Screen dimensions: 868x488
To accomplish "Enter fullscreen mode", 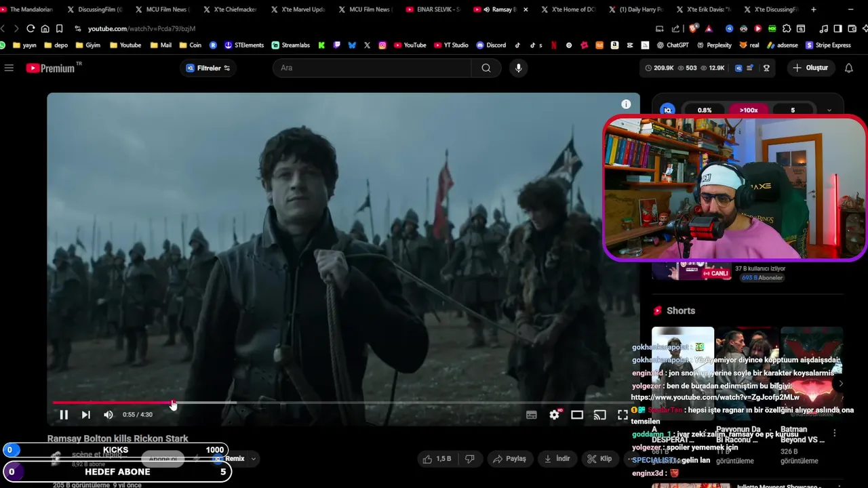I will [x=623, y=415].
